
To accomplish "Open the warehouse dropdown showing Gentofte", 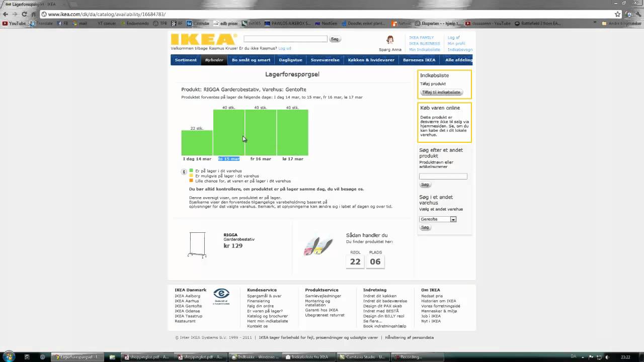I will (438, 219).
